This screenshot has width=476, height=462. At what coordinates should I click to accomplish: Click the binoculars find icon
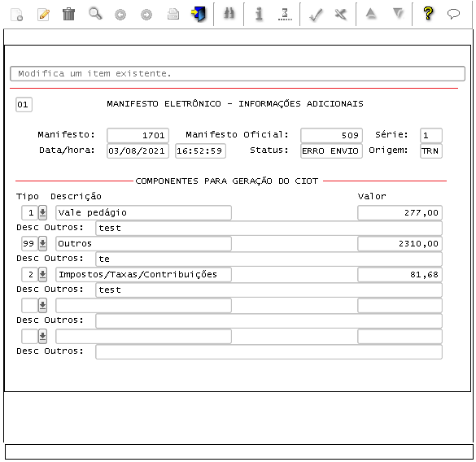coord(229,14)
